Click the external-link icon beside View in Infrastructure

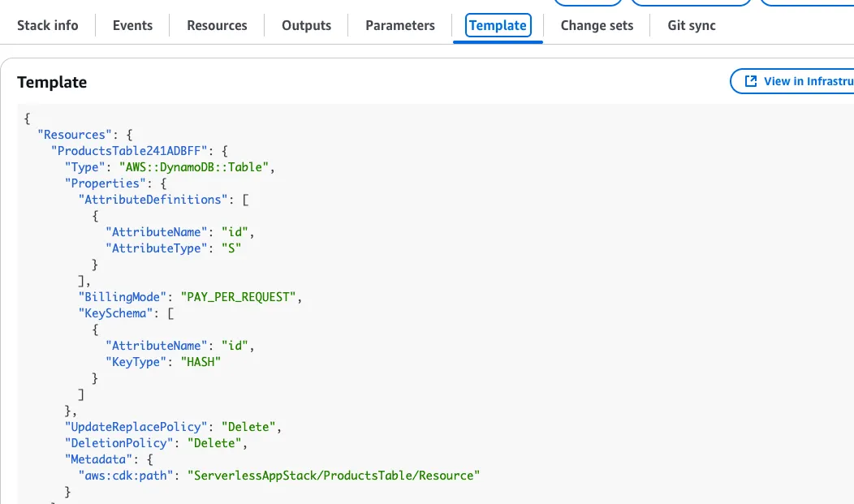point(751,81)
